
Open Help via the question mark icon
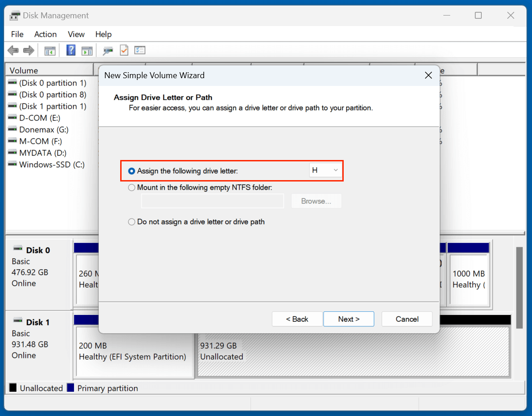point(71,50)
